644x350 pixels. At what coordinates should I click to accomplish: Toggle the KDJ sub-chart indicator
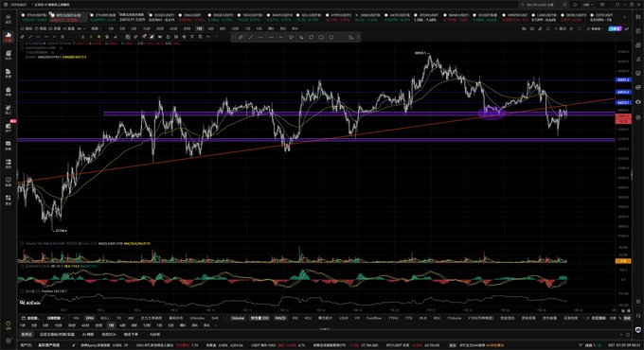pyautogui.click(x=308, y=318)
